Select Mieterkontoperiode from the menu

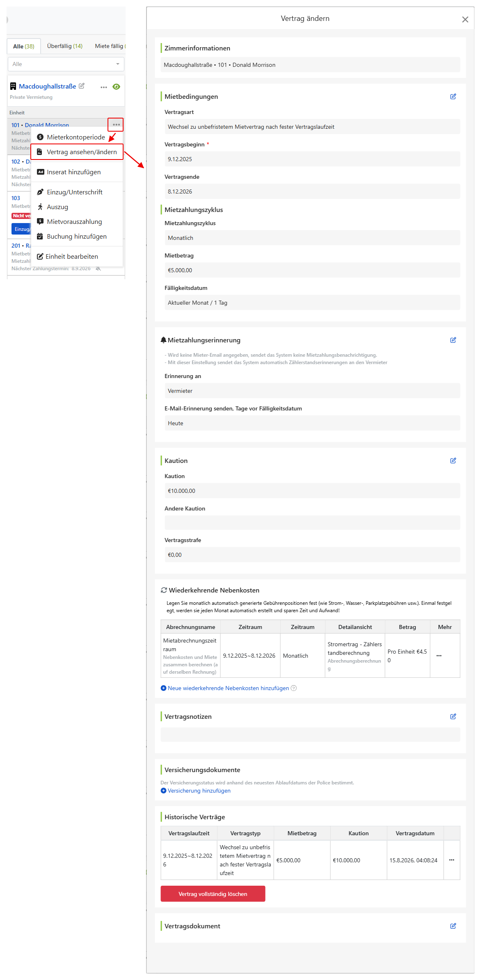(x=77, y=137)
